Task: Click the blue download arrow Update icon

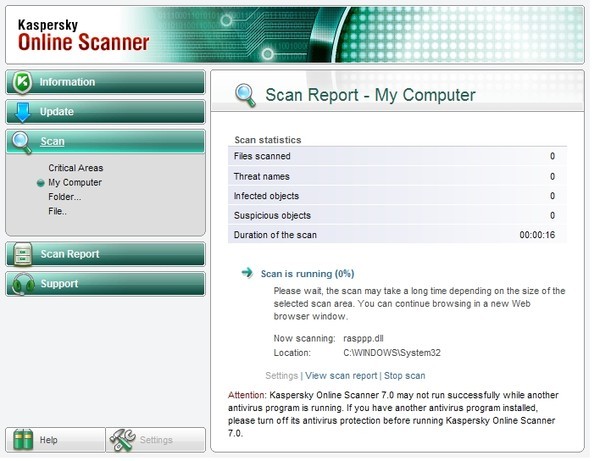Action: (23, 112)
